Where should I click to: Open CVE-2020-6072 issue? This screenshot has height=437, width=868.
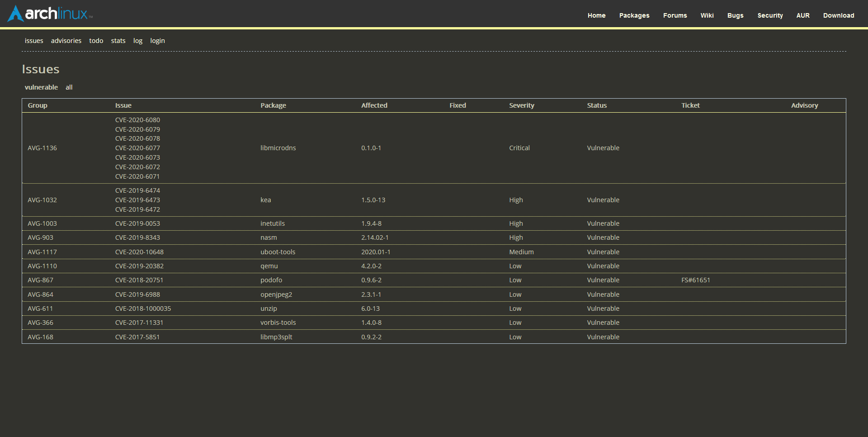pos(137,167)
